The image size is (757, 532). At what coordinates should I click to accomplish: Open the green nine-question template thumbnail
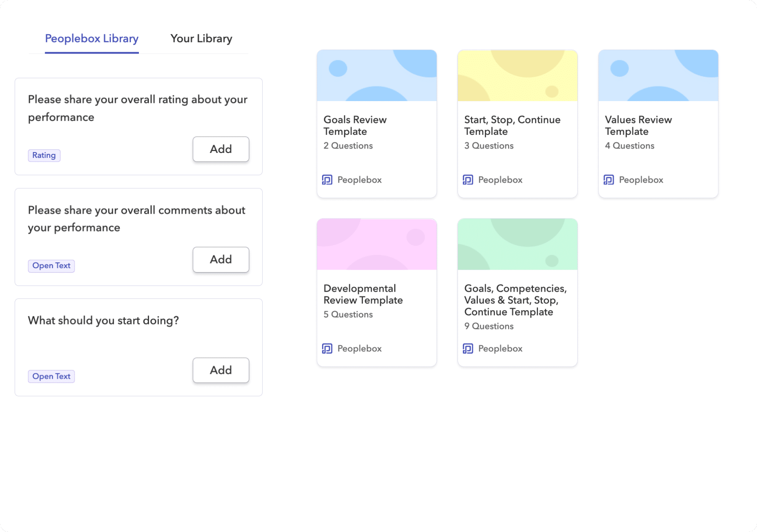(x=517, y=244)
